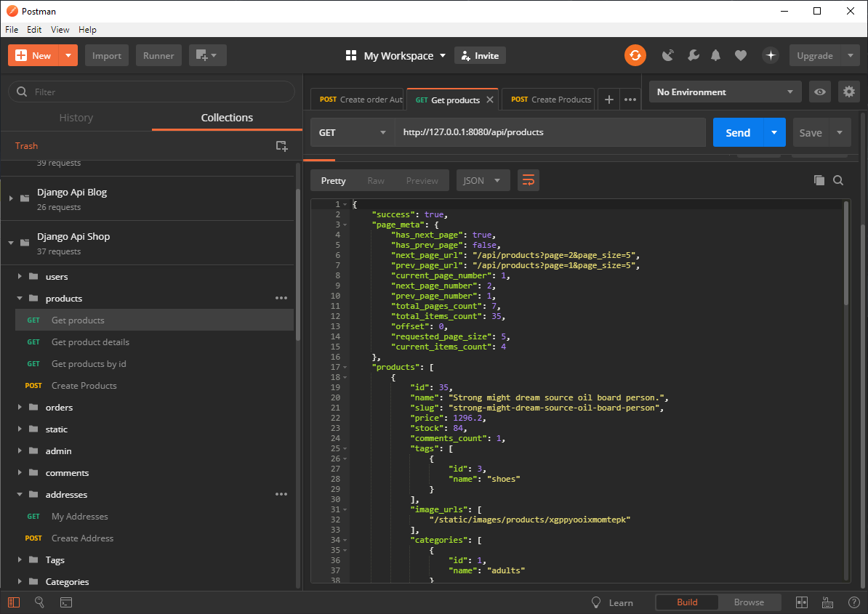The width and height of the screenshot is (868, 614).
Task: Click the sparkle avatar icon in header
Action: (771, 55)
